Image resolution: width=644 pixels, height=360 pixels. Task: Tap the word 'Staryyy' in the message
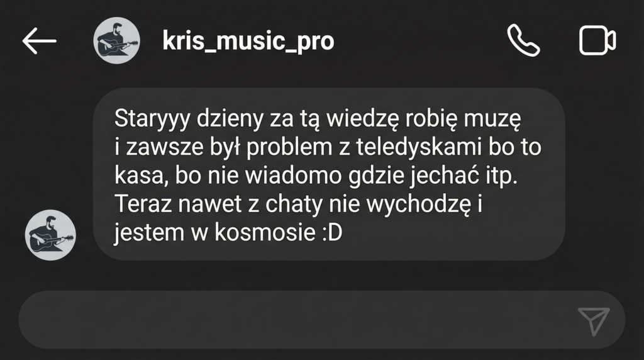pyautogui.click(x=152, y=119)
